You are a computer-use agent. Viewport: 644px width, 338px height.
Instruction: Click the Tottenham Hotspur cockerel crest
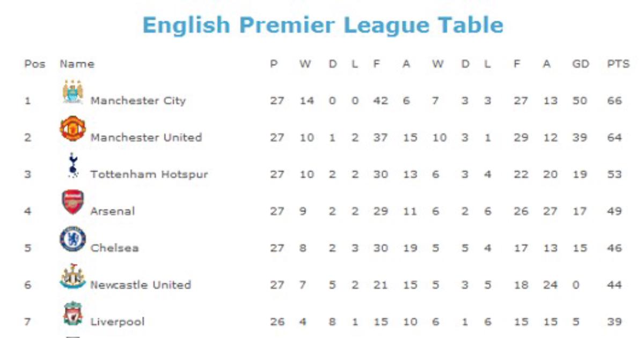[72, 165]
